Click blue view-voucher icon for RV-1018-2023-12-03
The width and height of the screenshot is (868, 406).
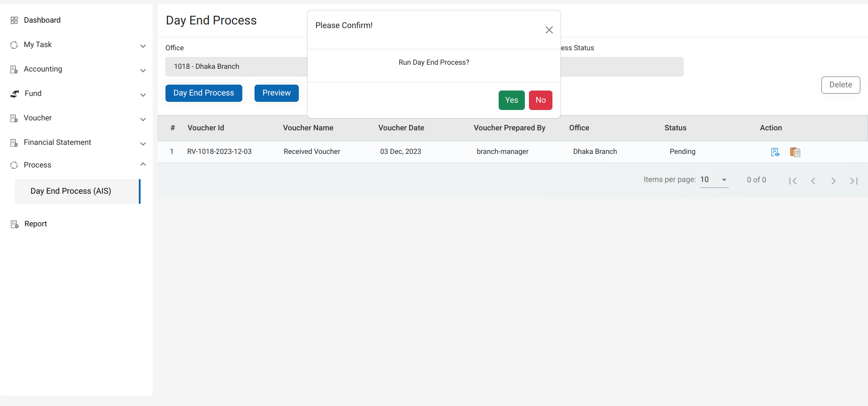click(x=775, y=152)
